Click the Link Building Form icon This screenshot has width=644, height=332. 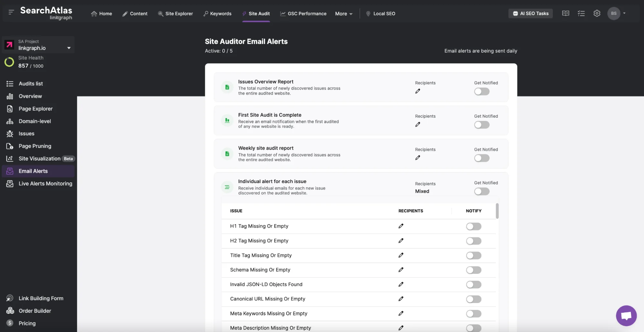(x=10, y=298)
